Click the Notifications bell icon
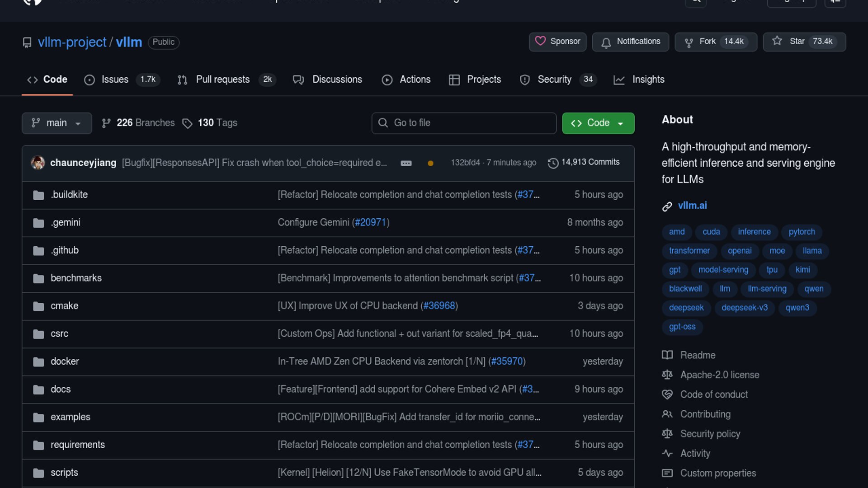Screen dimensions: 868x488 606,42
